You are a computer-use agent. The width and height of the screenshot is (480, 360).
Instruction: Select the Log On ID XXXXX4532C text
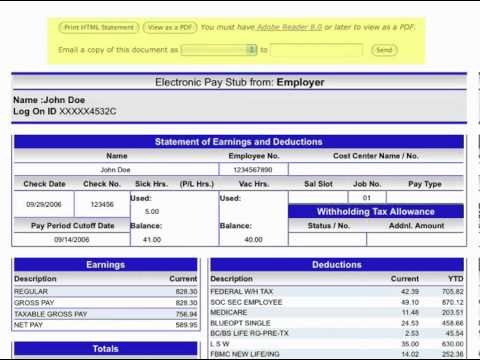click(x=65, y=111)
